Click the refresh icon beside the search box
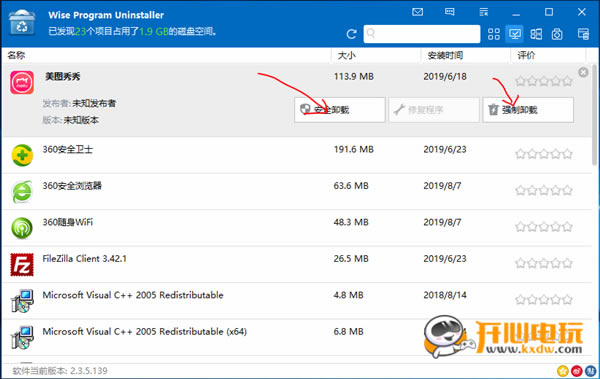Screen dimensions: 600x379 pos(351,34)
